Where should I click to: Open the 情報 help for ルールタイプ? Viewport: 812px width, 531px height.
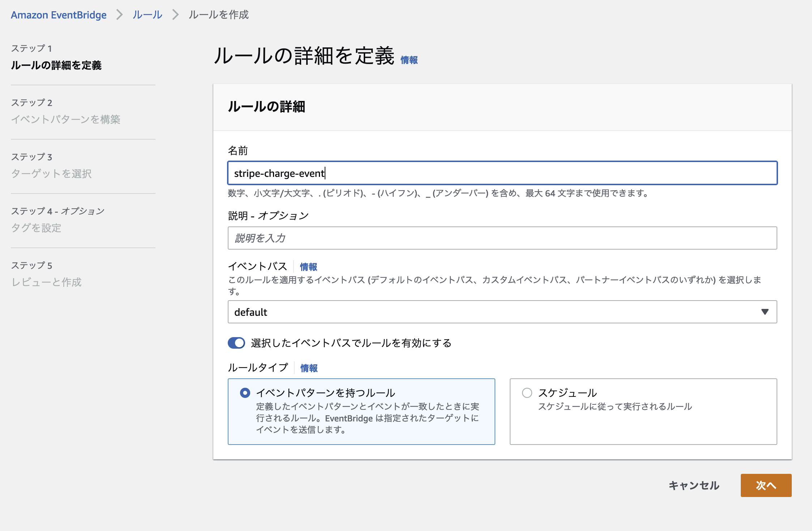tap(308, 368)
